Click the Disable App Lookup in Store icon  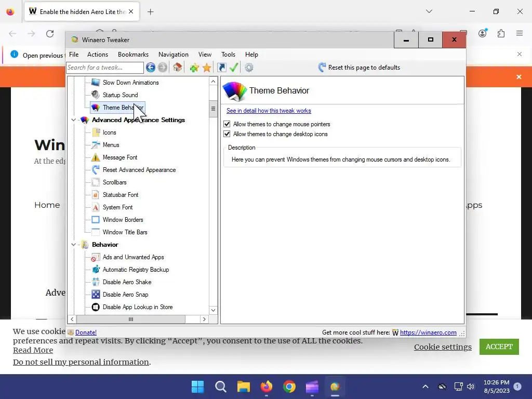coord(96,307)
